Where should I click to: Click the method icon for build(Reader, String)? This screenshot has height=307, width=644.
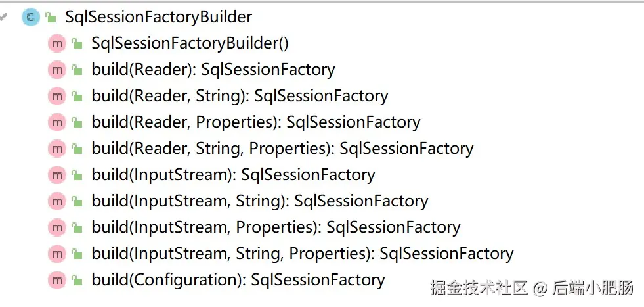point(57,96)
